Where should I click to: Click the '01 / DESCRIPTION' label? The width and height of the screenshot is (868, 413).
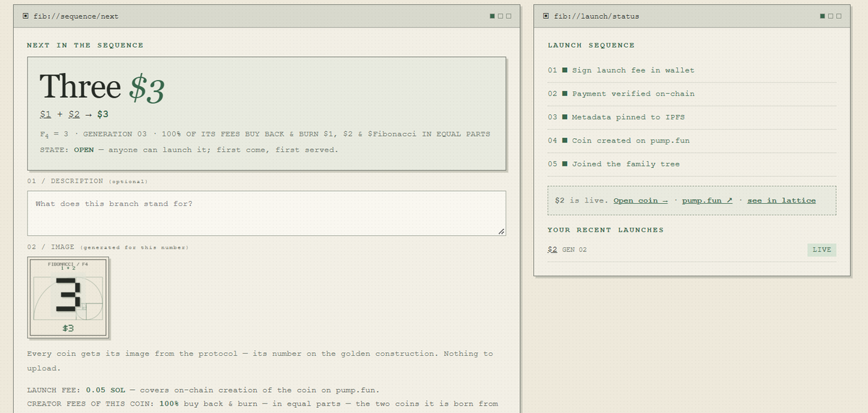[x=87, y=181]
